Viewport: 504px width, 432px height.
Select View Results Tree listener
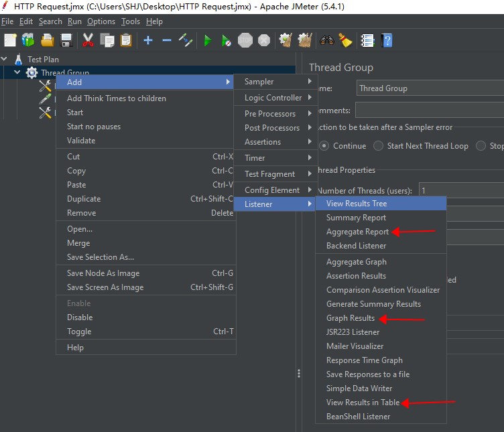381,204
